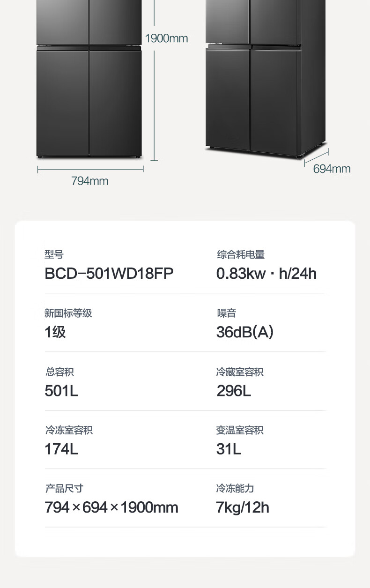
Task: Click the 型号 label
Action: point(54,254)
